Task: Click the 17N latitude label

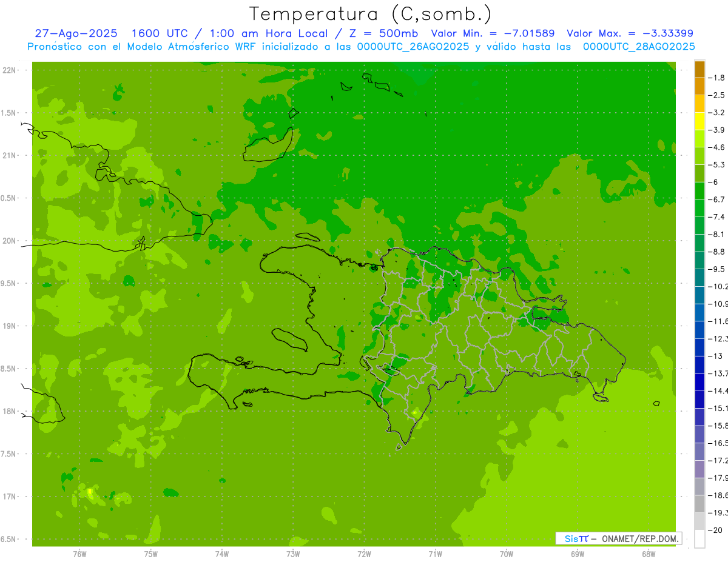Action: click(x=9, y=497)
